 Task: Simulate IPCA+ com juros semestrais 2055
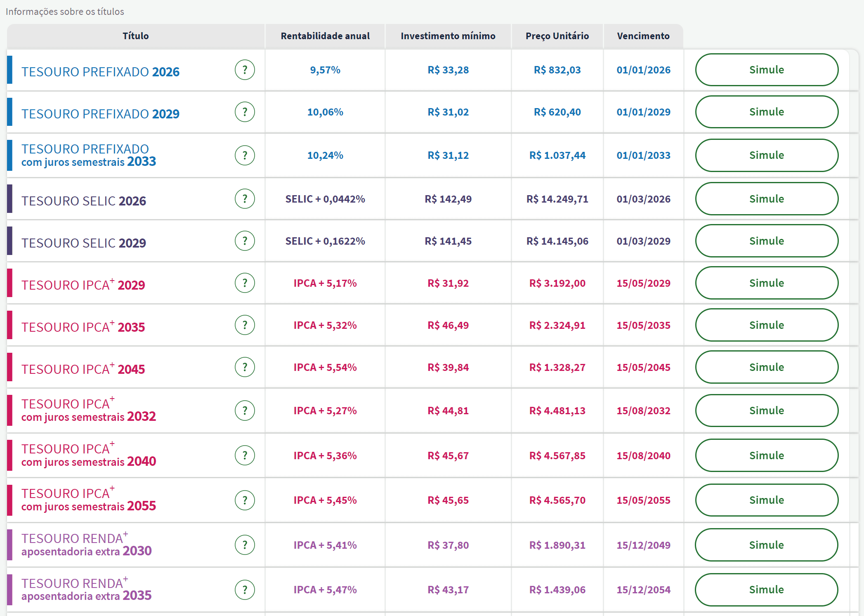coord(767,500)
